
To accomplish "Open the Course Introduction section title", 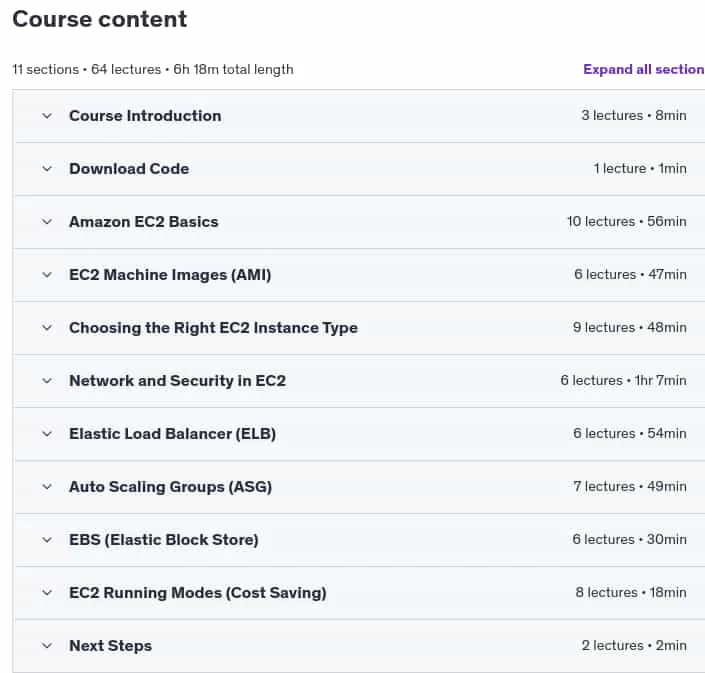I will (145, 116).
